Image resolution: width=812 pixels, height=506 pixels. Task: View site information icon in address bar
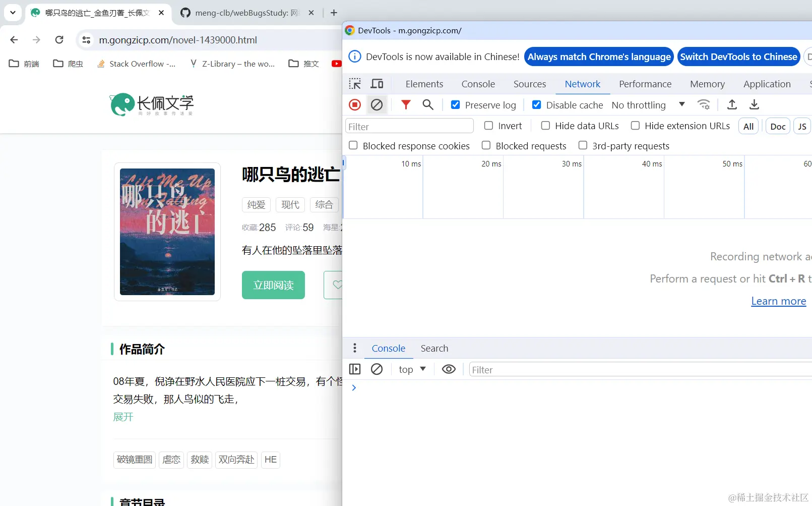click(86, 40)
